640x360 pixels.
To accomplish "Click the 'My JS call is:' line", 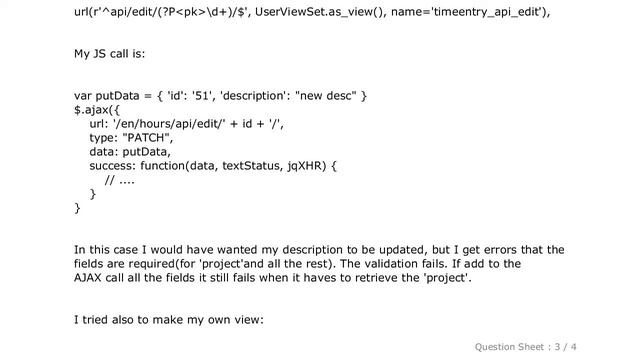I will pyautogui.click(x=109, y=54).
